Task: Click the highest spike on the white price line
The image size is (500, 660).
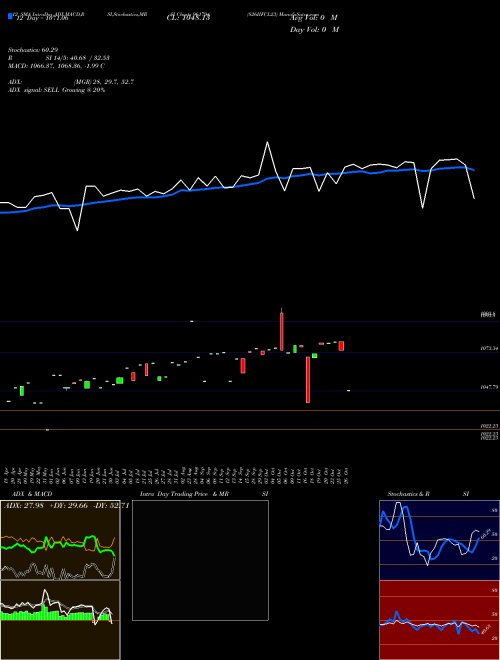Action: [267, 143]
